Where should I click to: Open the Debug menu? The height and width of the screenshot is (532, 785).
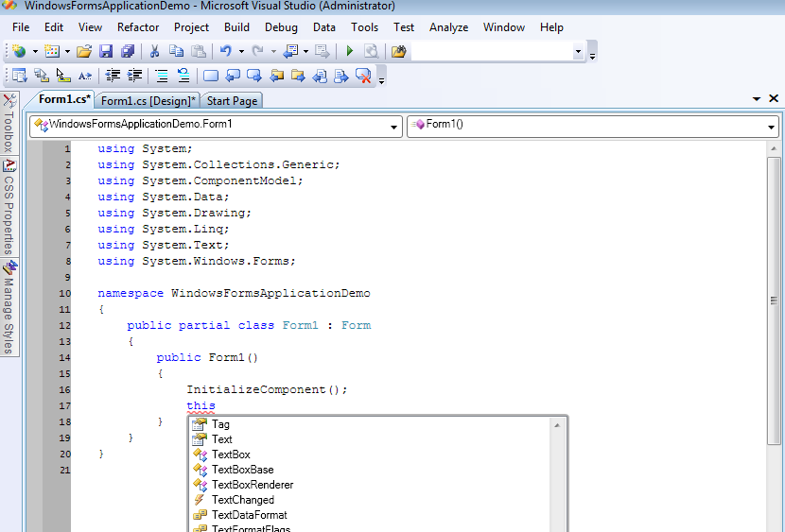[281, 27]
